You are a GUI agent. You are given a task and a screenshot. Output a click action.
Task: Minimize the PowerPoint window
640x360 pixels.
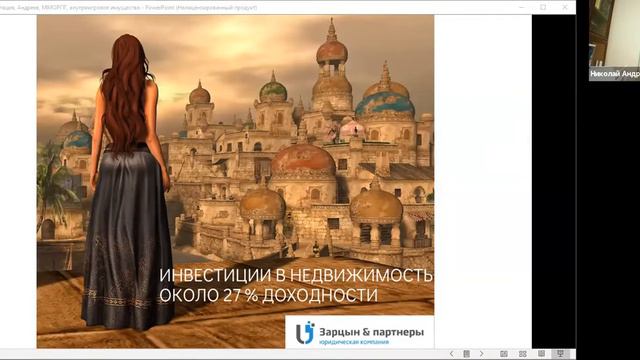(x=522, y=7)
